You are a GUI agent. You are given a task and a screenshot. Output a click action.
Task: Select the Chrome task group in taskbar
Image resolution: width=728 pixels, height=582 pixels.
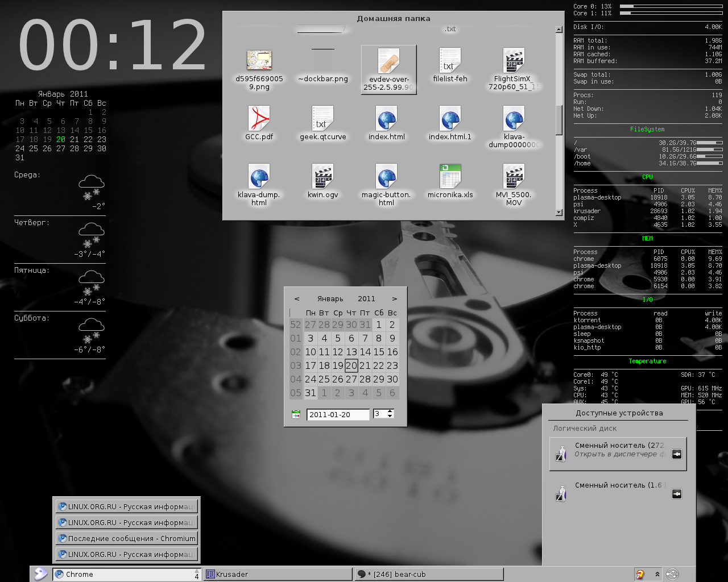click(x=127, y=574)
